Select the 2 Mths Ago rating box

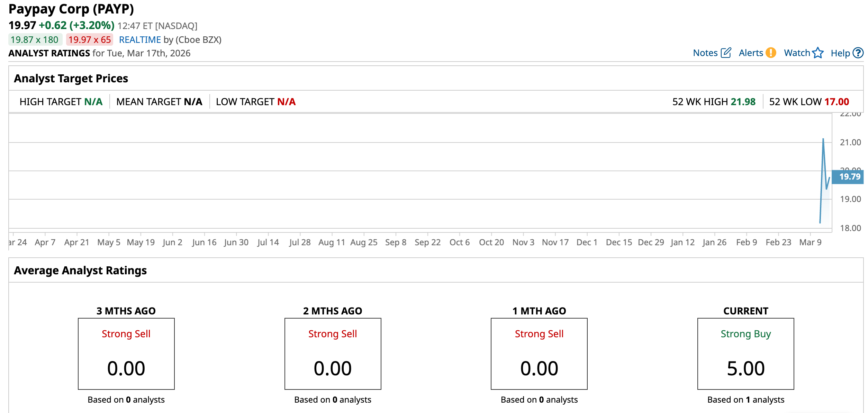coord(333,354)
